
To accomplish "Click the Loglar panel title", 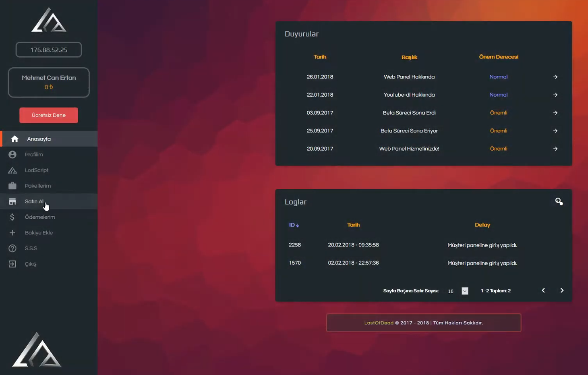I will click(x=296, y=202).
